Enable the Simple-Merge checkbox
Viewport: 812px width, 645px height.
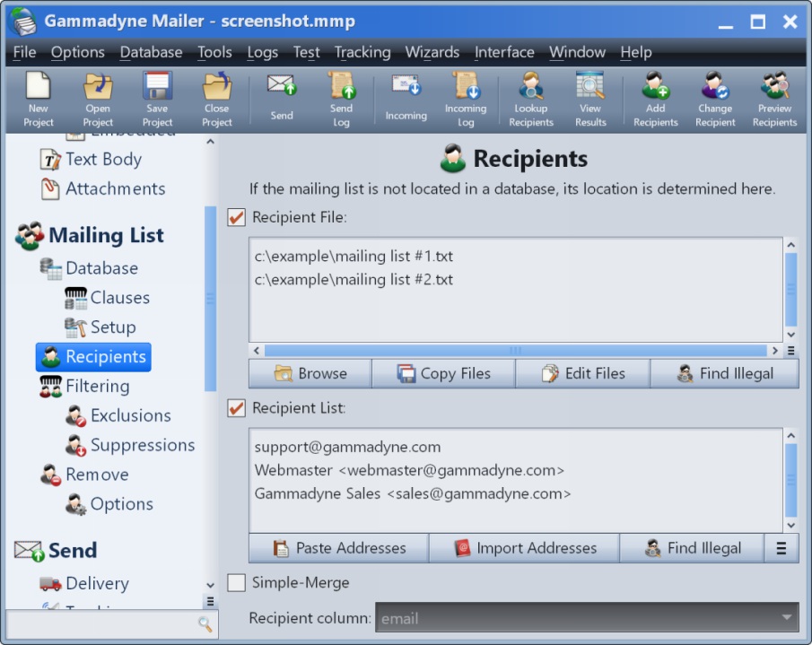click(x=237, y=583)
